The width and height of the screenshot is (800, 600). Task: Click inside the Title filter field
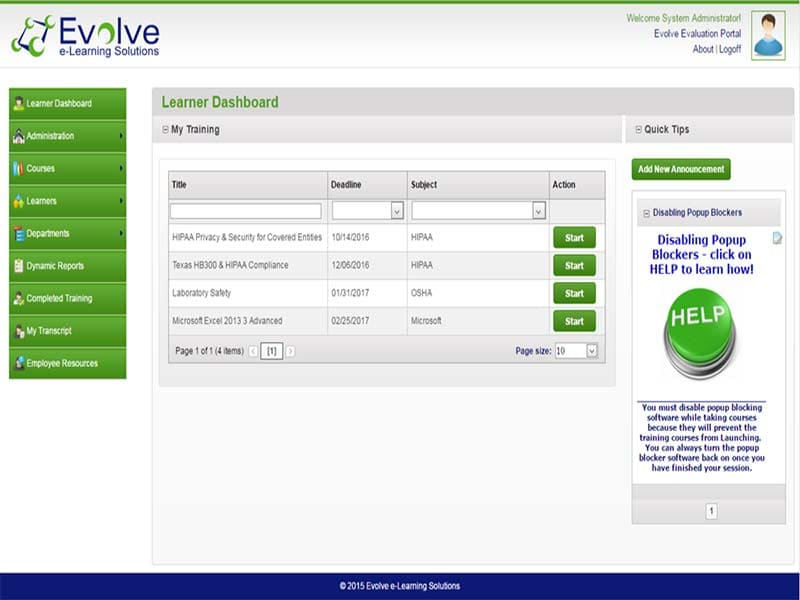click(245, 210)
